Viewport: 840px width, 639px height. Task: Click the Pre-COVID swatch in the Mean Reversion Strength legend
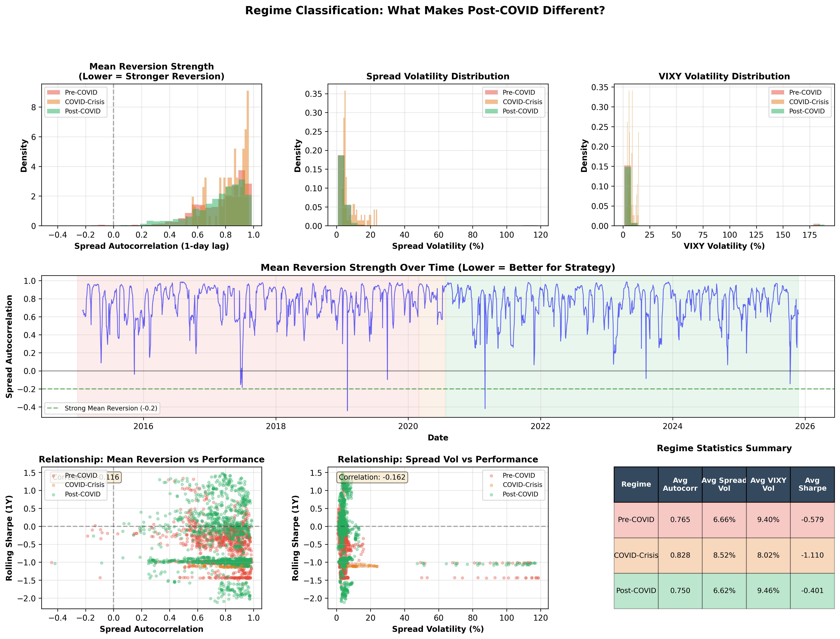click(53, 92)
